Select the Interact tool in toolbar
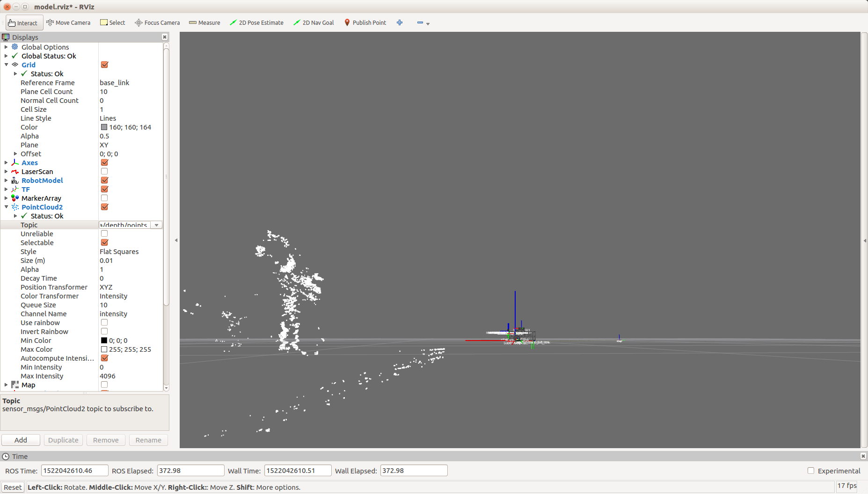The image size is (868, 494). click(x=24, y=22)
